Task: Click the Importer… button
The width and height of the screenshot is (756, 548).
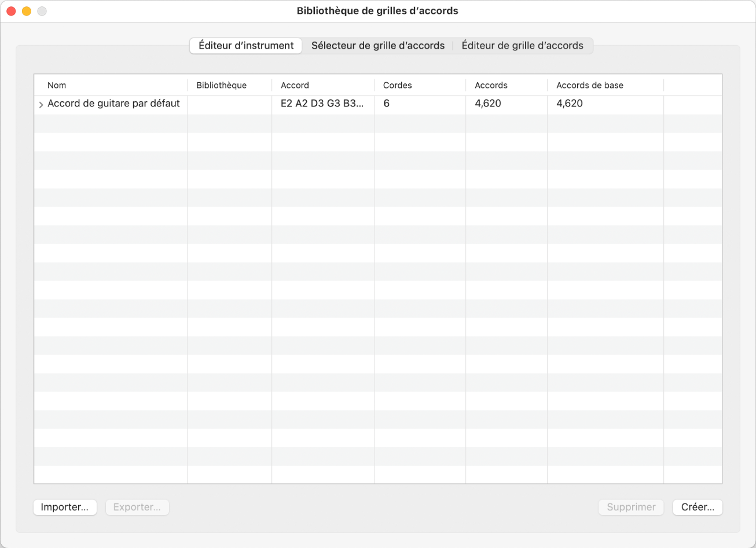Action: point(65,507)
